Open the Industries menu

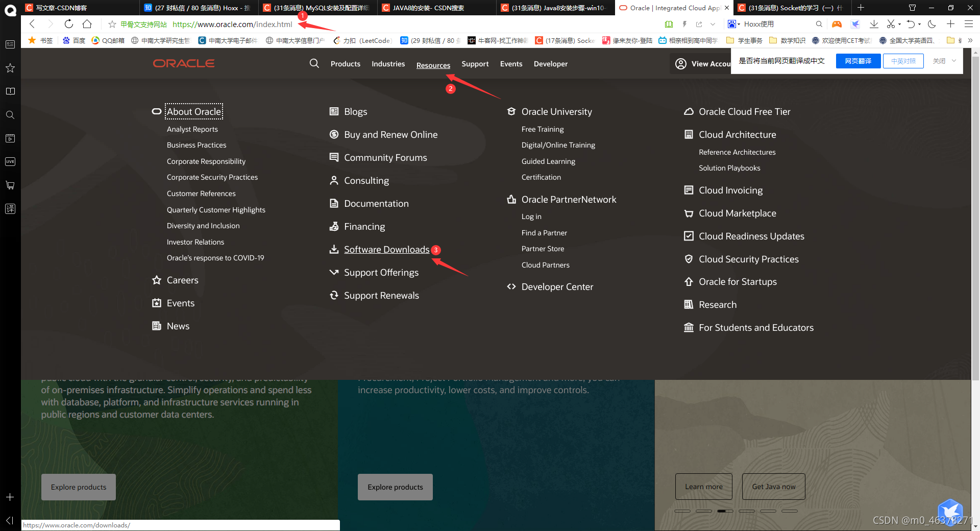(388, 64)
